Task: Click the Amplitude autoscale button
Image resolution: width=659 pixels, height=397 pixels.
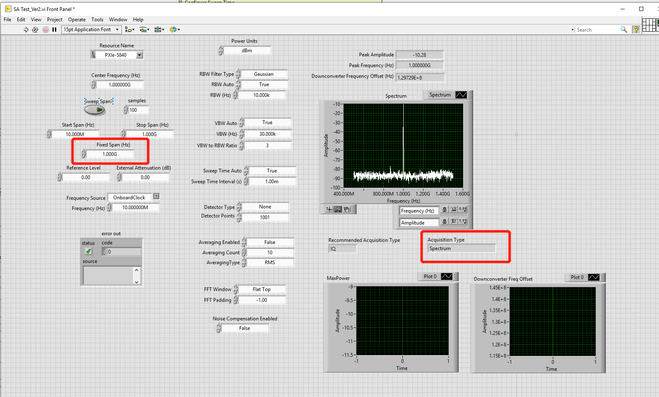Action: tap(453, 221)
